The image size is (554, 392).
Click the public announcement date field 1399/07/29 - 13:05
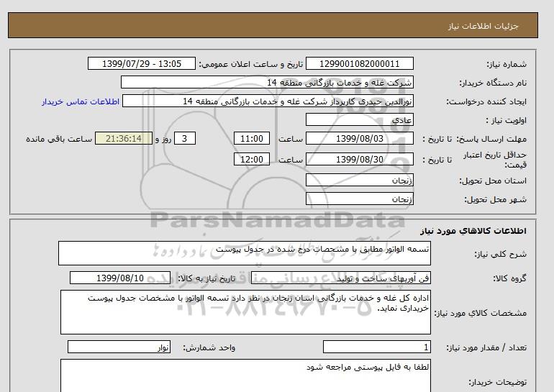click(141, 64)
